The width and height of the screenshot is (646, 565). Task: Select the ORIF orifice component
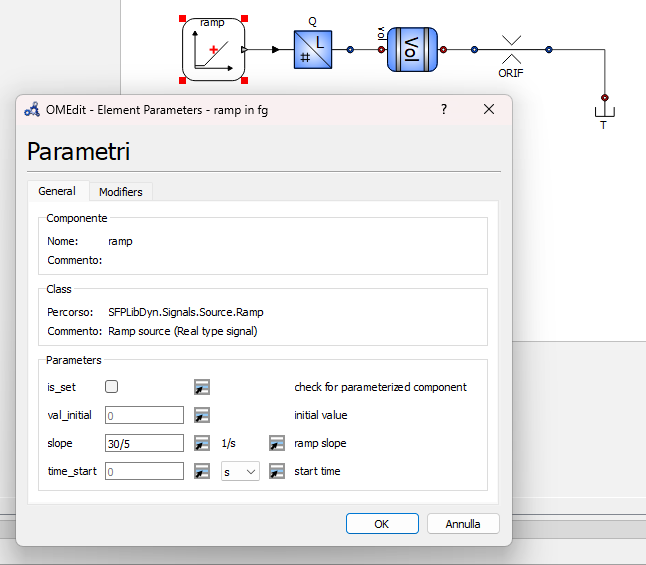[x=511, y=49]
